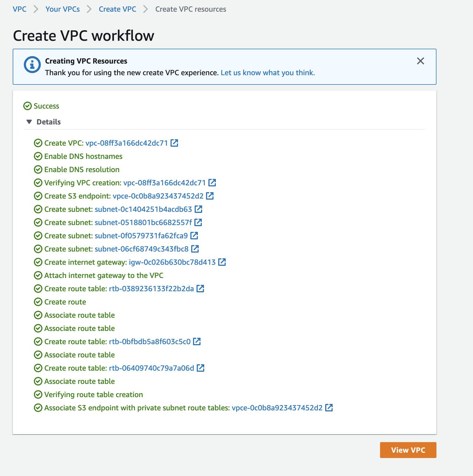Open external icon for subnet-0518801bc6682557f

pos(198,222)
